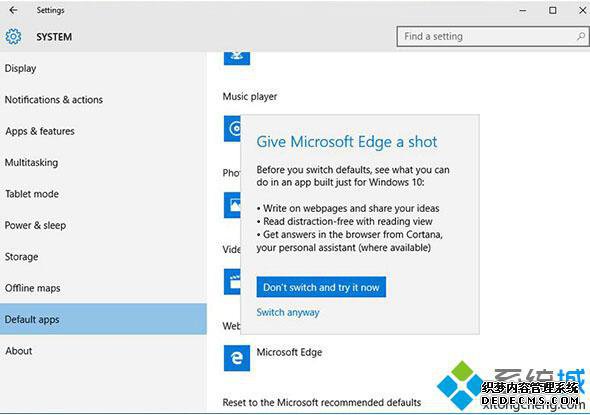Minimize the Settings window
The height and width of the screenshot is (415, 590).
[523, 11]
